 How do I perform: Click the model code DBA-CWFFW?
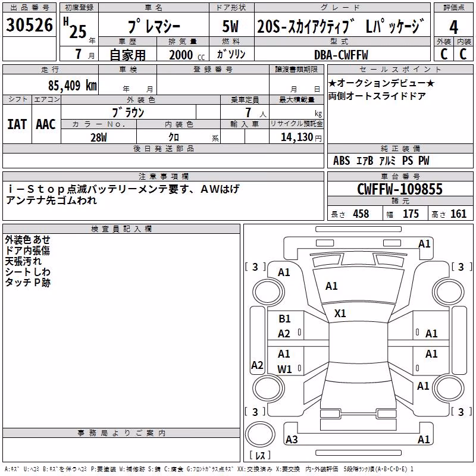(x=341, y=55)
